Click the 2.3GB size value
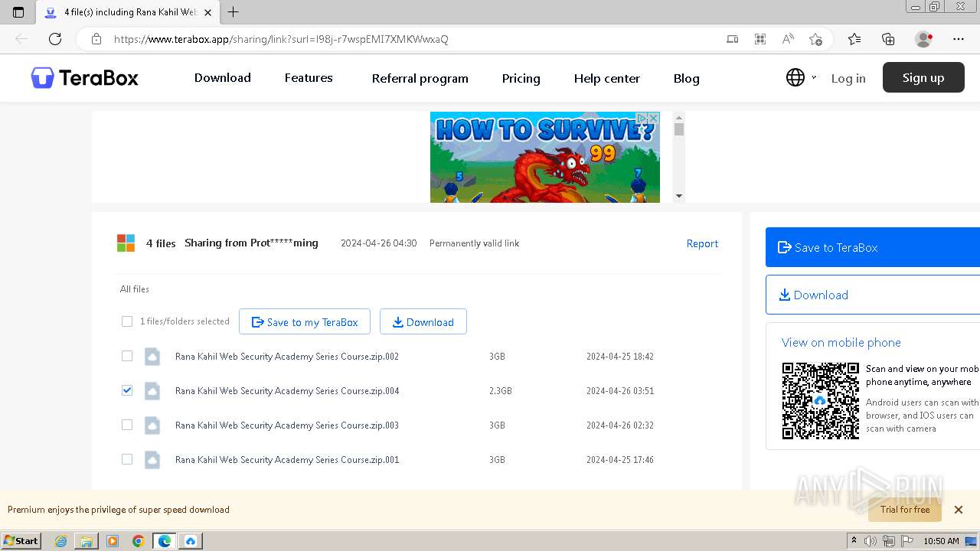980x551 pixels. tap(501, 391)
